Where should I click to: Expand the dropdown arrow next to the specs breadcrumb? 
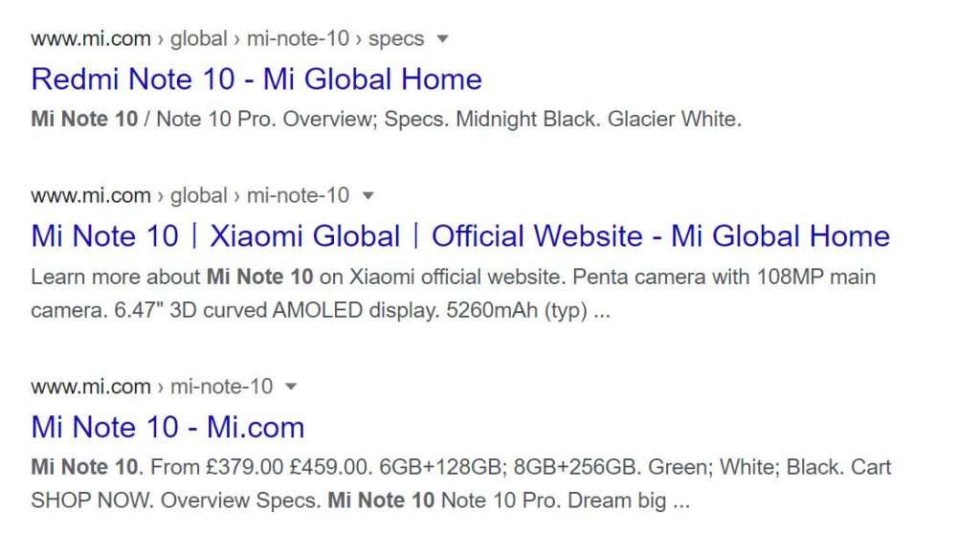(442, 38)
